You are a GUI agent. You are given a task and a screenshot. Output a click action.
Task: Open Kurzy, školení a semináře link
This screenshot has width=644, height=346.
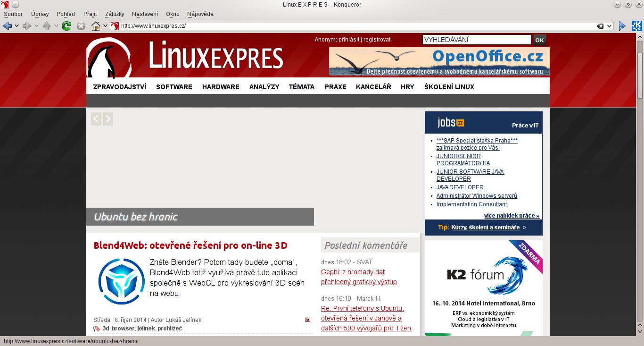click(486, 228)
